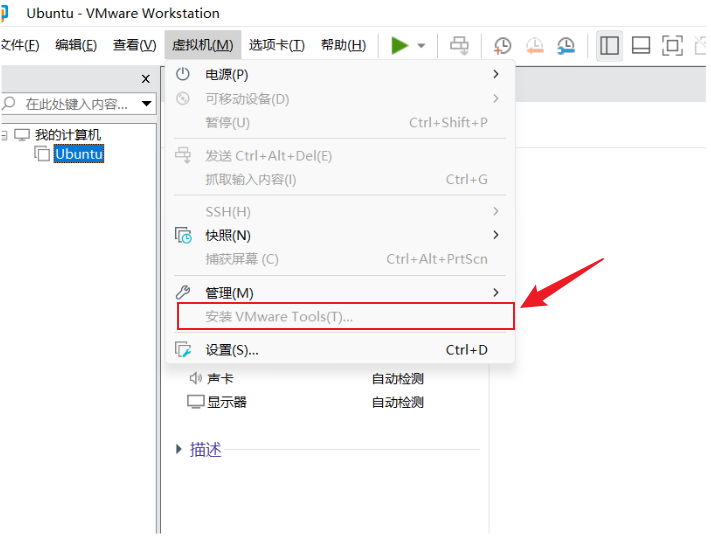Click the library search input field
Image resolution: width=711 pixels, height=537 pixels.
click(x=75, y=104)
